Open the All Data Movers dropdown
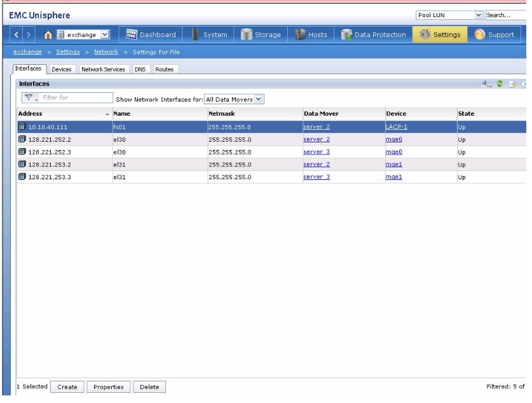 [259, 99]
